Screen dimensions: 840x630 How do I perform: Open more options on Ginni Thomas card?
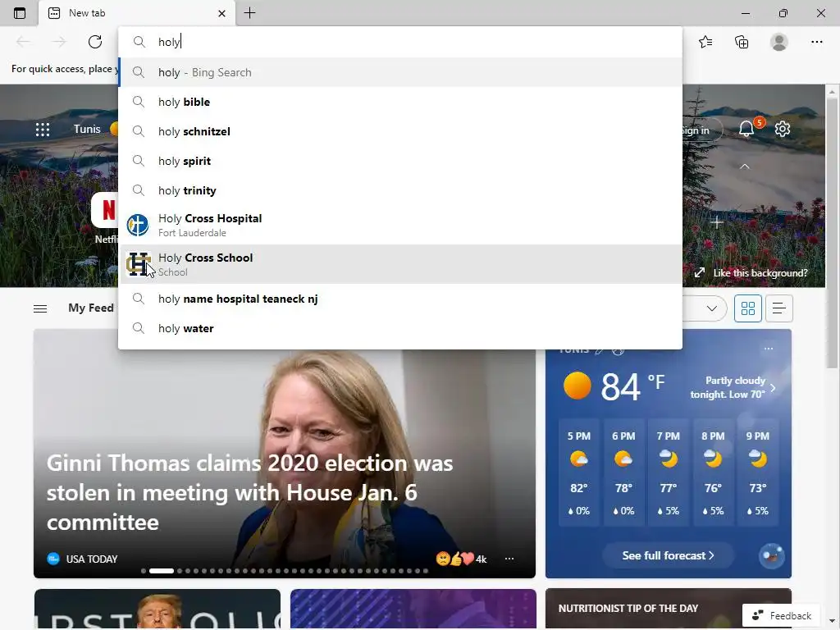click(x=509, y=559)
